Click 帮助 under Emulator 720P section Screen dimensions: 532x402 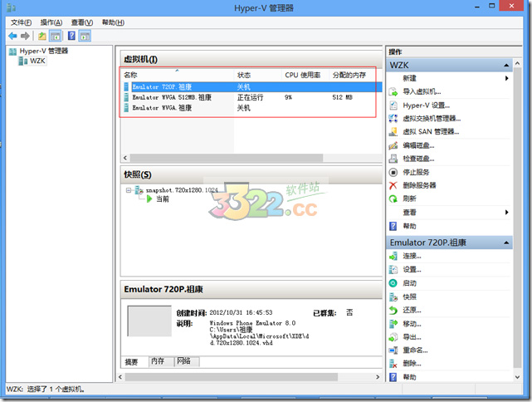point(409,377)
